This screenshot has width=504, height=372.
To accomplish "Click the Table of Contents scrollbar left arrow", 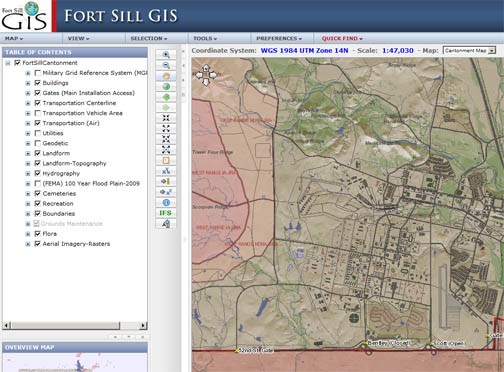I will (7, 325).
